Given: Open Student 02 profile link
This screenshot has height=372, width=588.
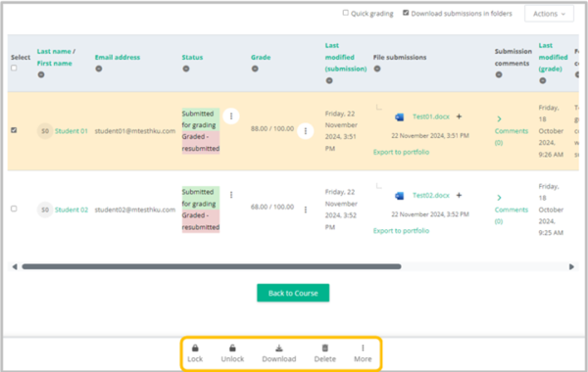Looking at the screenshot, I should pyautogui.click(x=72, y=209).
